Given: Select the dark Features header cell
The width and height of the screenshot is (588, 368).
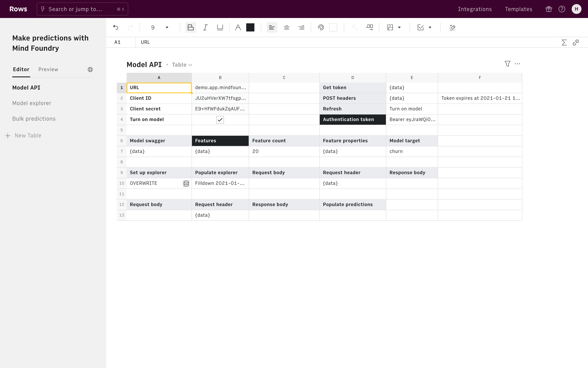Looking at the screenshot, I should (220, 141).
